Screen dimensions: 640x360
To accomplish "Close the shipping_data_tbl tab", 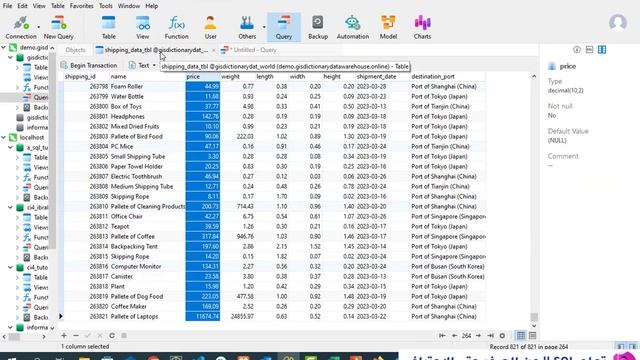I will 213,50.
